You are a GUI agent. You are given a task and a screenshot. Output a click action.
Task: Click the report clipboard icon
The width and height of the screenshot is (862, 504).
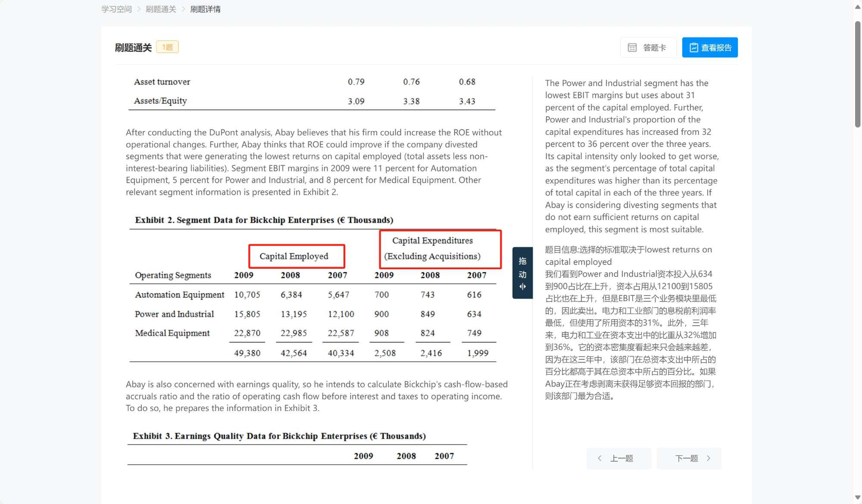point(693,48)
